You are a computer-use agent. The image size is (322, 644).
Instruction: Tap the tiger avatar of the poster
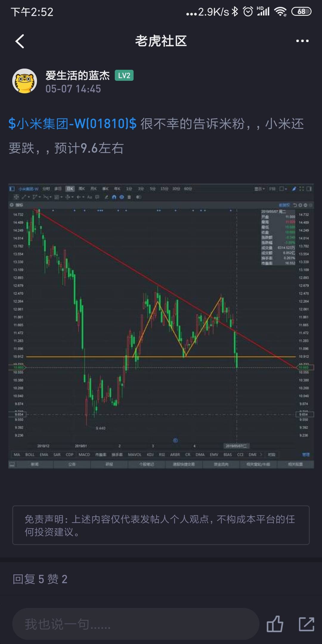coord(24,81)
